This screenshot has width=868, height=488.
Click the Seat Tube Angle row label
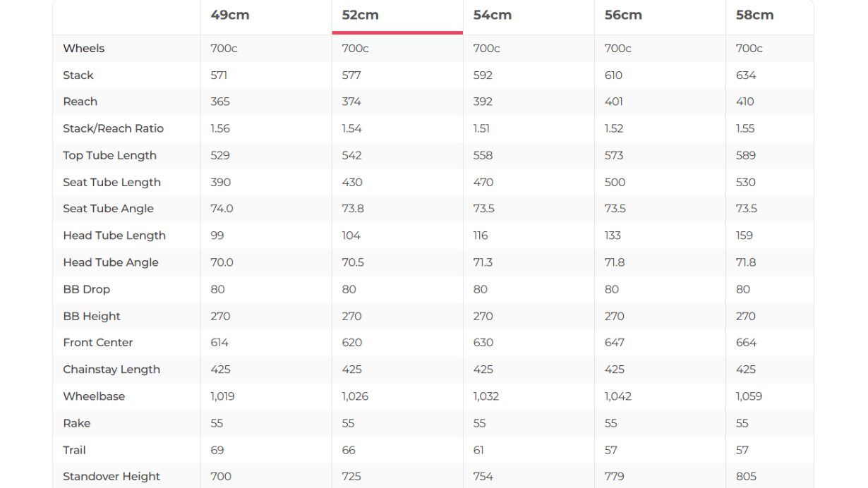point(108,209)
